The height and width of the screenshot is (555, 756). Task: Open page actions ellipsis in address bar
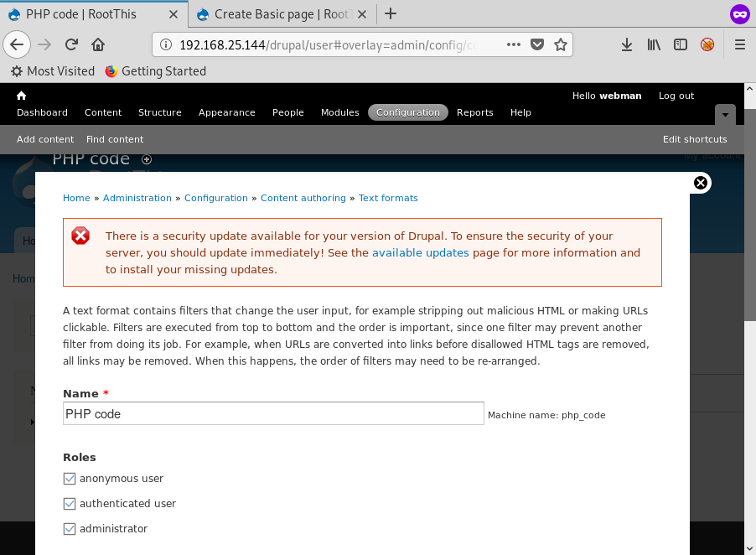click(514, 45)
